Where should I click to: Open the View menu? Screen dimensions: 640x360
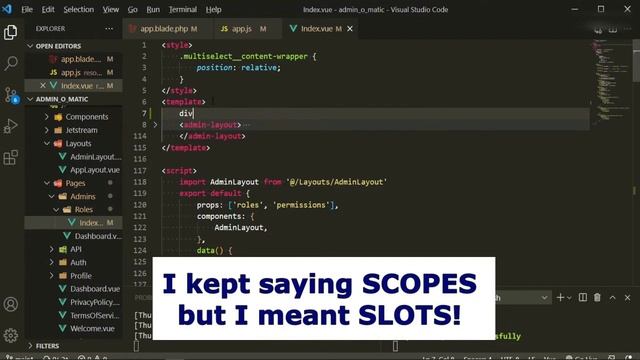pyautogui.click(x=111, y=9)
